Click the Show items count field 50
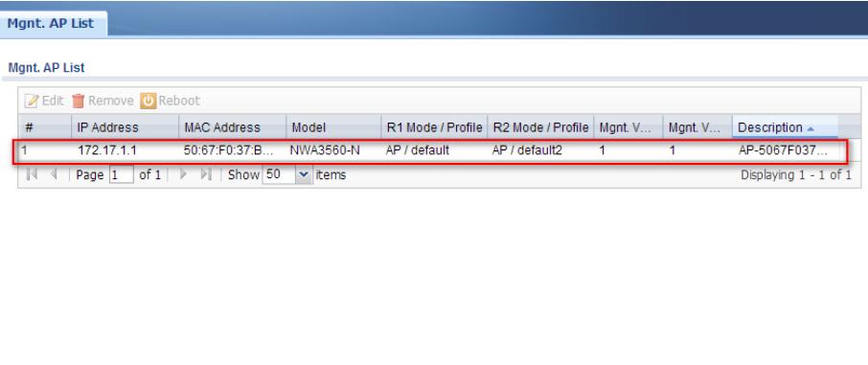The image size is (868, 365). point(279,174)
